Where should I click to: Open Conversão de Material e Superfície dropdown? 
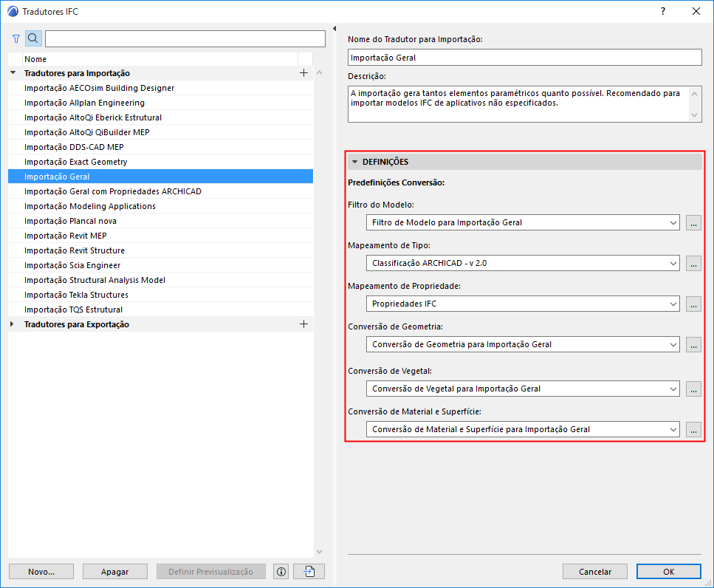[x=523, y=429]
